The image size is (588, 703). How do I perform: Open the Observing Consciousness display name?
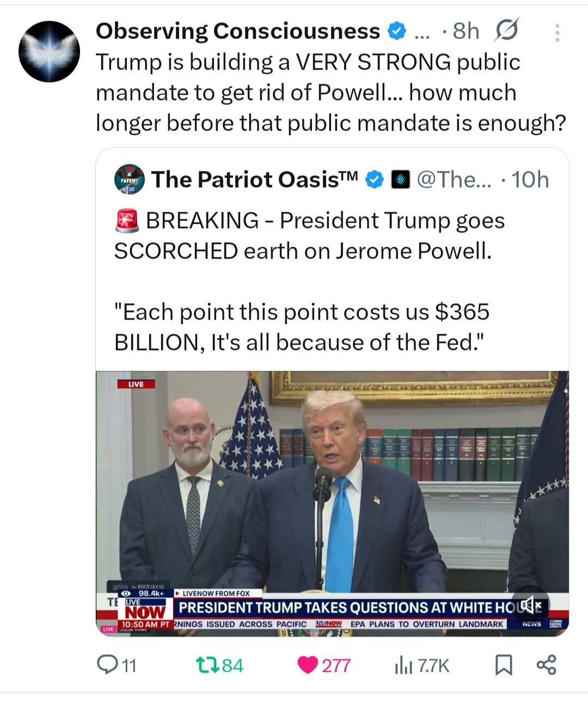[x=238, y=32]
